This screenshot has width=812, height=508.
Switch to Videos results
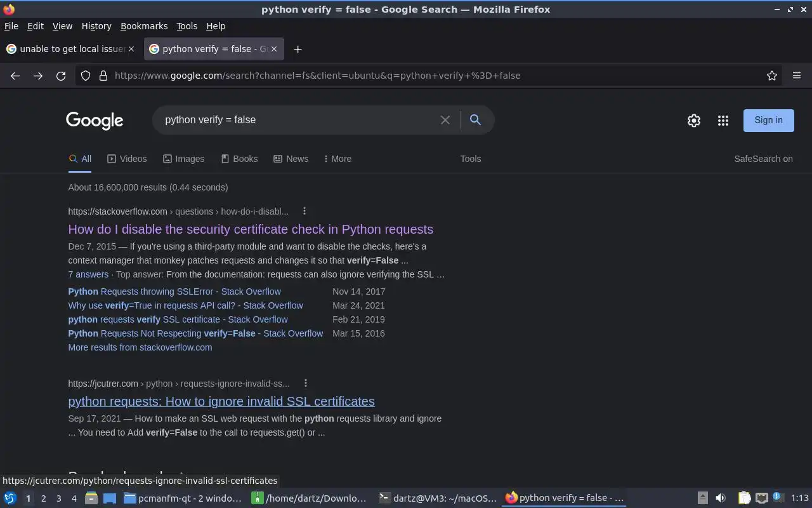[127, 159]
